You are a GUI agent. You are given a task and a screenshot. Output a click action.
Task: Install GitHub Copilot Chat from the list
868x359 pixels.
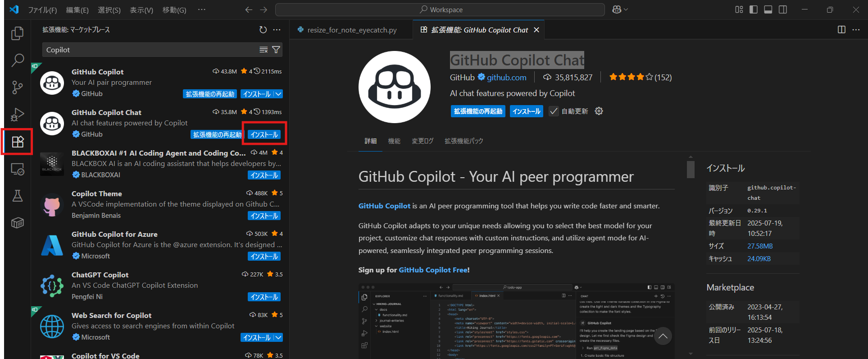tap(264, 134)
